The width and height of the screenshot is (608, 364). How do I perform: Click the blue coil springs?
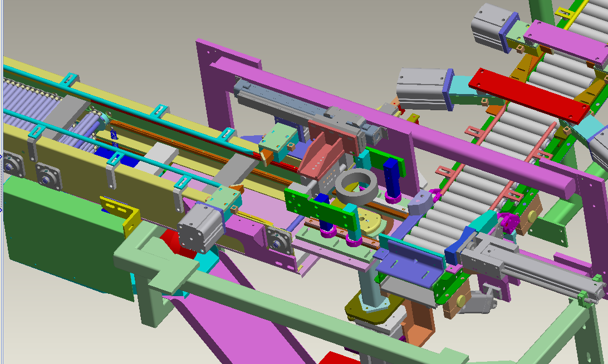tap(114, 139)
